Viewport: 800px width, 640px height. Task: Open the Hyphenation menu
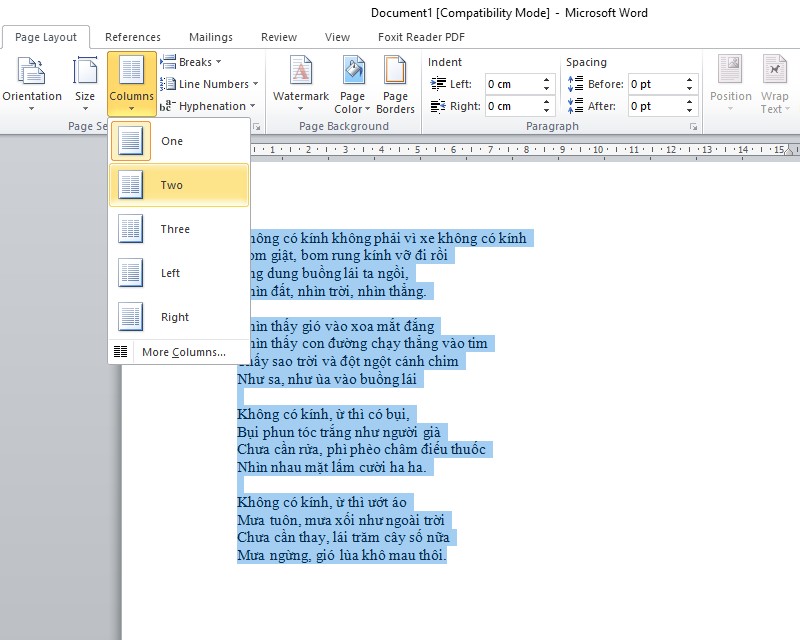click(x=207, y=106)
